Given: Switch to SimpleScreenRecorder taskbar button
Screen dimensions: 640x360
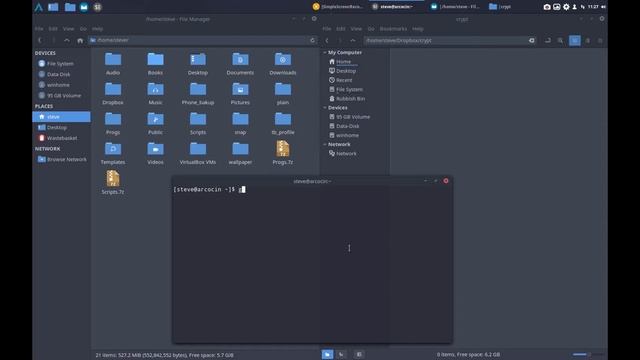Looking at the screenshot, I should click(x=338, y=7).
